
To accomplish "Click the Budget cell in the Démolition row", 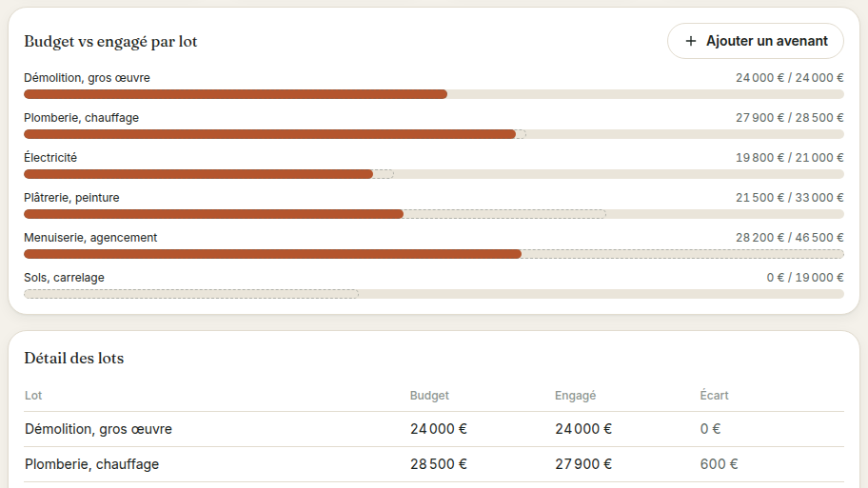I will (x=439, y=429).
